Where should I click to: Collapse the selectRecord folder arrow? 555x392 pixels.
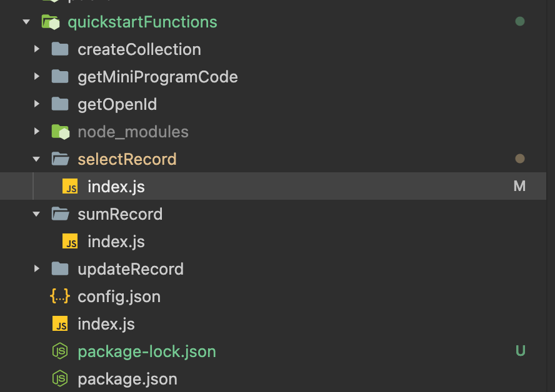pyautogui.click(x=37, y=159)
